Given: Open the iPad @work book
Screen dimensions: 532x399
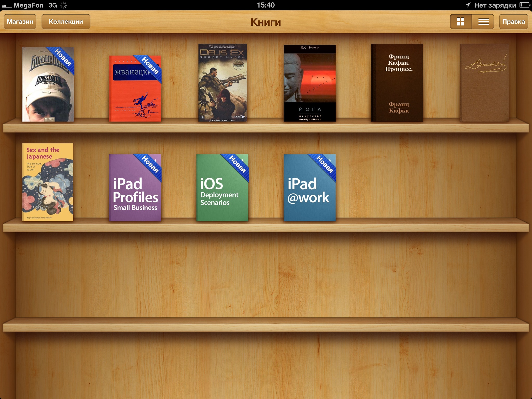Looking at the screenshot, I should [310, 188].
